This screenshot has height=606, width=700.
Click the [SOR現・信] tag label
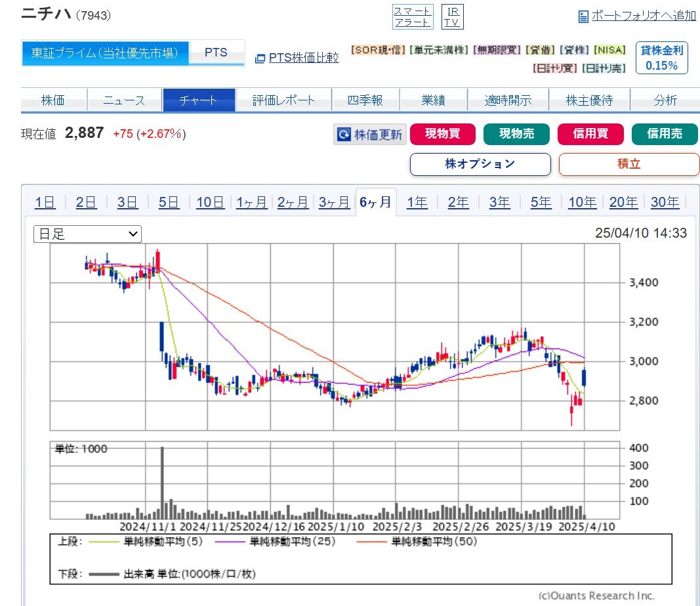378,50
